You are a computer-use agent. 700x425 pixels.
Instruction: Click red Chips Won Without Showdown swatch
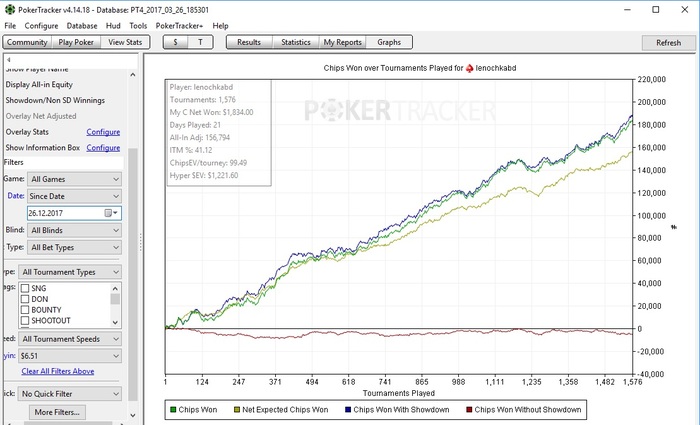tap(469, 409)
